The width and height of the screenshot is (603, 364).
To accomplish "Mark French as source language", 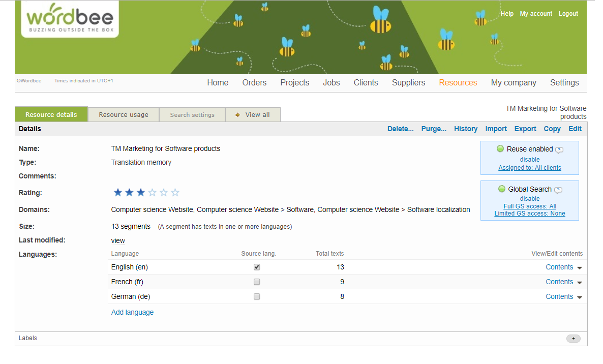I will [x=257, y=282].
